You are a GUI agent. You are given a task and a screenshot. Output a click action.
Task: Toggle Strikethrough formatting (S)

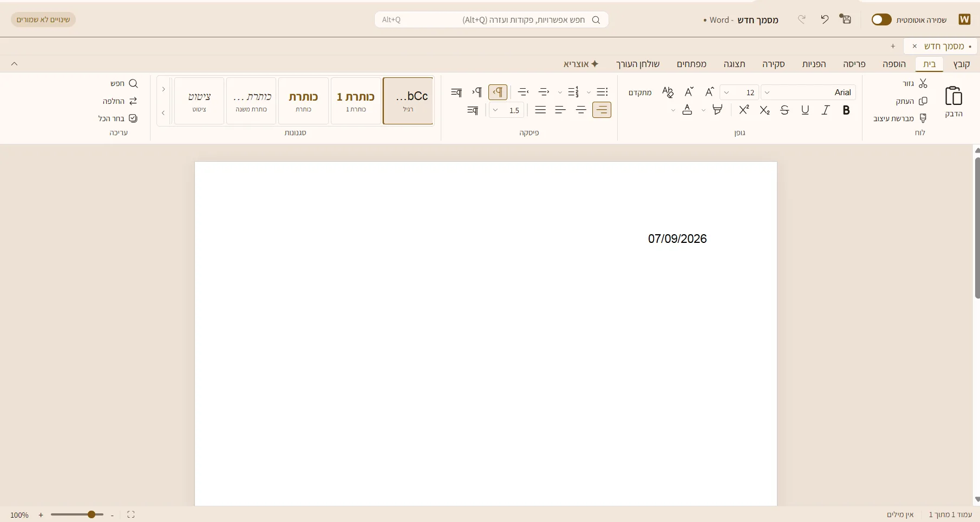tap(785, 110)
